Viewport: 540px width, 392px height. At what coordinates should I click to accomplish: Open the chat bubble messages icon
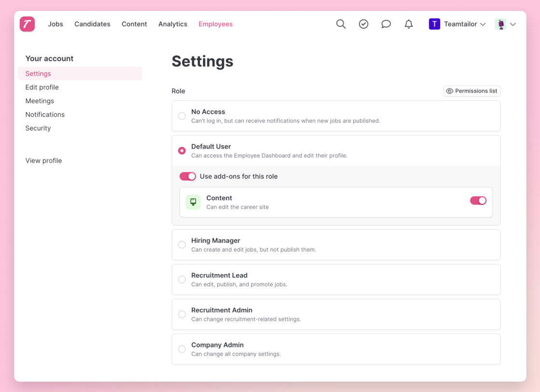[x=386, y=24]
